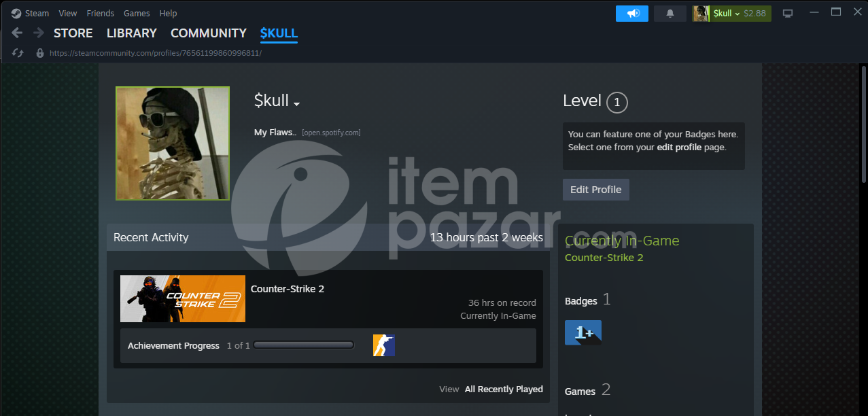Click the Counter-Strike 2 game banner
Viewport: 868px width, 416px height.
tap(183, 298)
